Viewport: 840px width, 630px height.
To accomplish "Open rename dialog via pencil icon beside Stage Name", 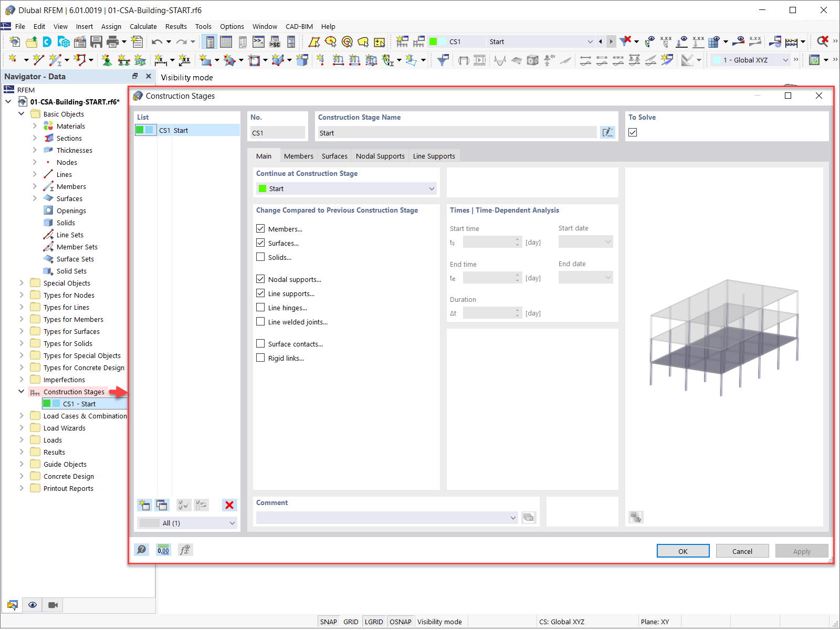I will pyautogui.click(x=607, y=132).
